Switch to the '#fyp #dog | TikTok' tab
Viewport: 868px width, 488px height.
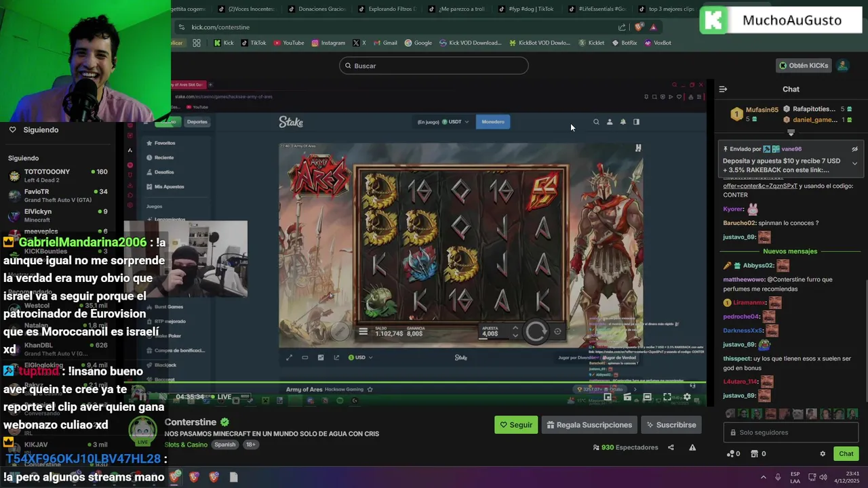click(526, 9)
